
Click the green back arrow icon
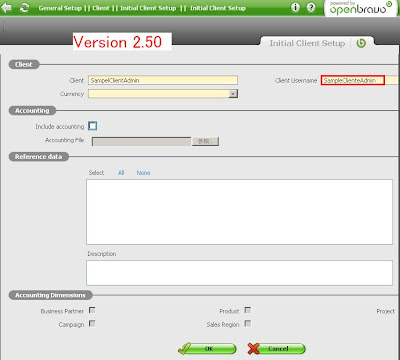[x=6, y=7]
